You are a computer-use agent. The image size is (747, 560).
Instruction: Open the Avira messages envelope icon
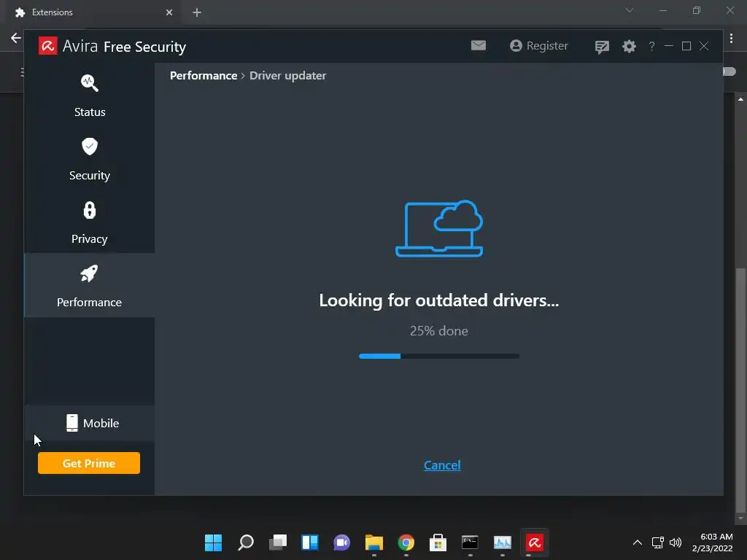pos(479,45)
